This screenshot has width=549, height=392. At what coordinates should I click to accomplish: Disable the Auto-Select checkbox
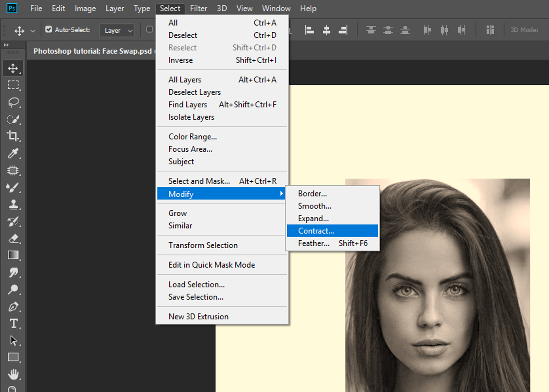49,30
